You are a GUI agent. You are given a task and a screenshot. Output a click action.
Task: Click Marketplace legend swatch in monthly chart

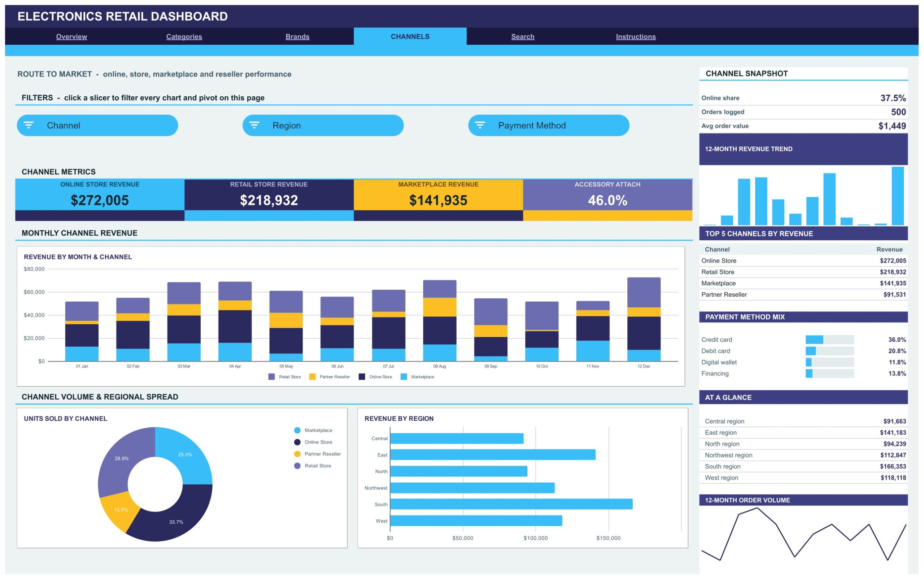click(404, 377)
